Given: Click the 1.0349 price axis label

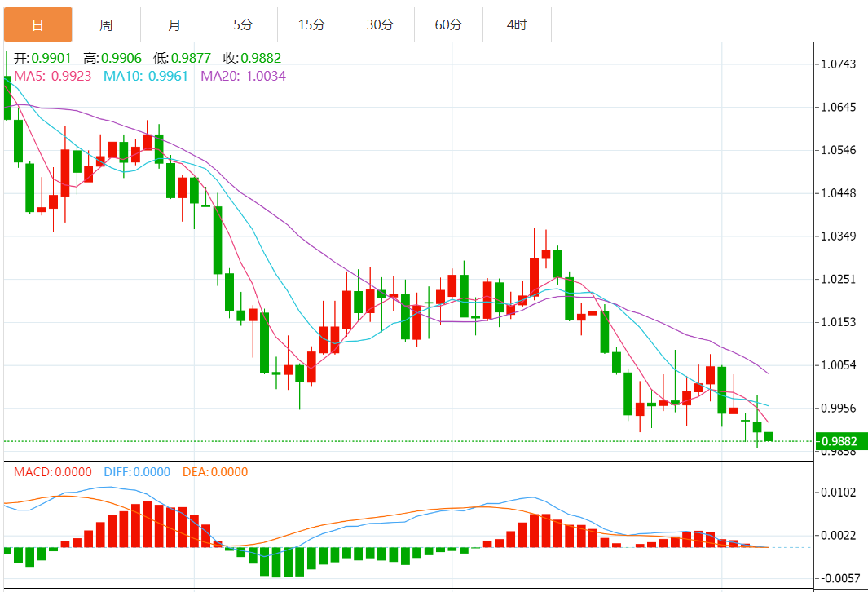Looking at the screenshot, I should 838,236.
